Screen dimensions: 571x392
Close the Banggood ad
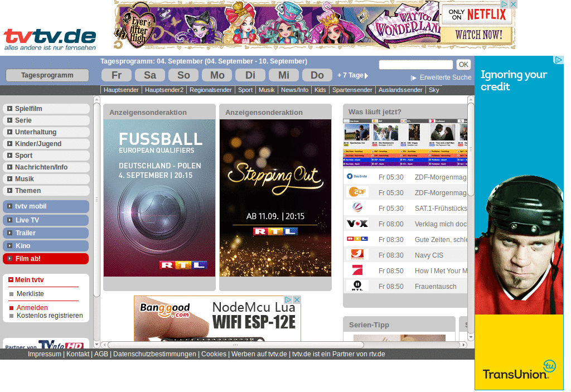297,299
